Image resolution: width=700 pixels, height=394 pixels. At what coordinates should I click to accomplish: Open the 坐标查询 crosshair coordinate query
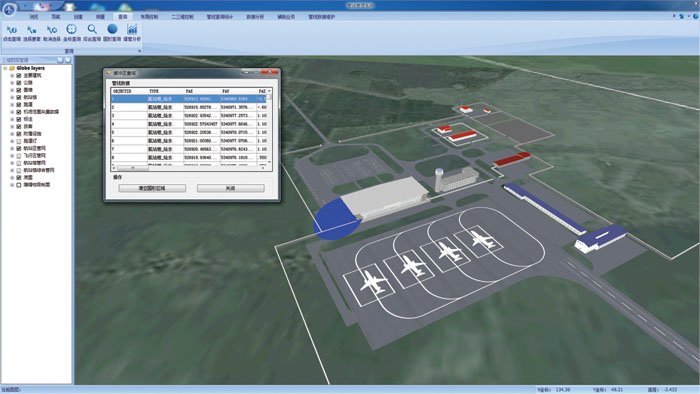71,33
